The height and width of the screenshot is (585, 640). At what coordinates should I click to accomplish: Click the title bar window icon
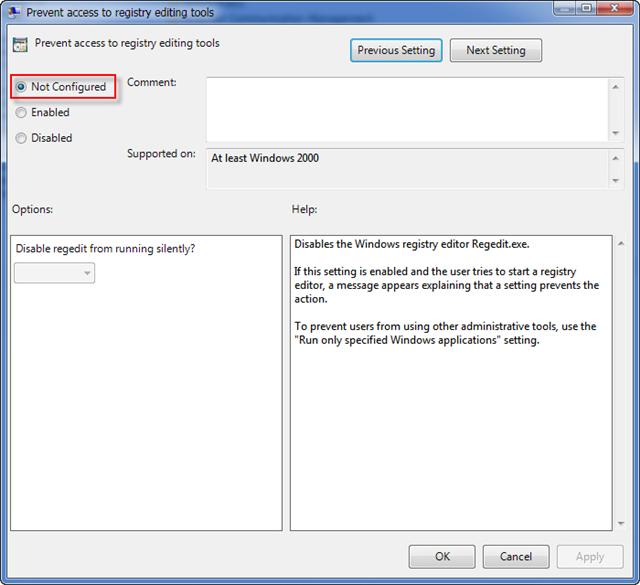(x=14, y=12)
